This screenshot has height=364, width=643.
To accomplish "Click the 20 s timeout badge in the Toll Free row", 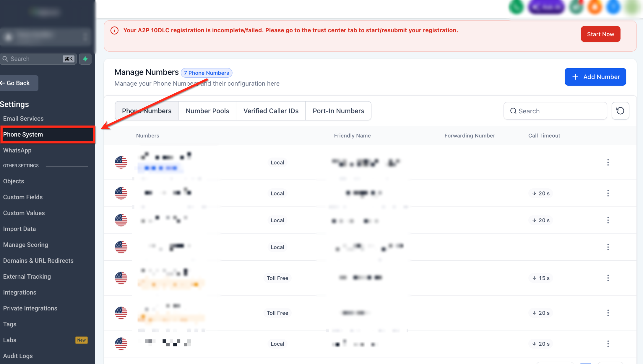I will (541, 313).
